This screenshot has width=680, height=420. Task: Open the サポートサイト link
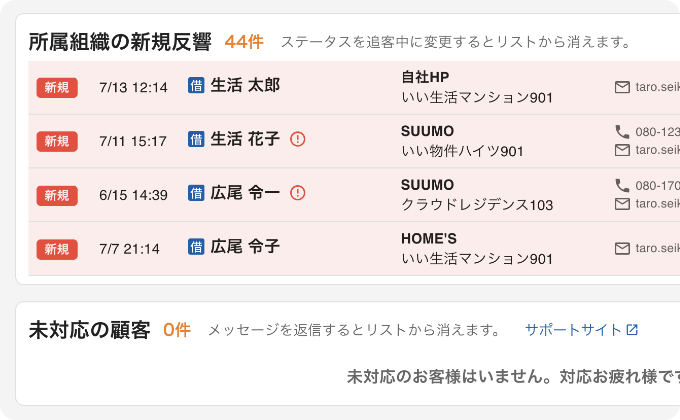point(581,330)
